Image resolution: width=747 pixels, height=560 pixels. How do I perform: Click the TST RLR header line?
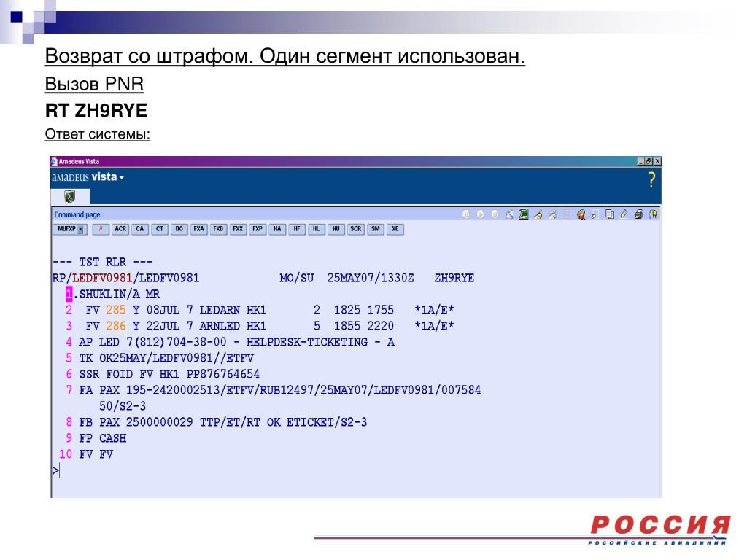[102, 262]
